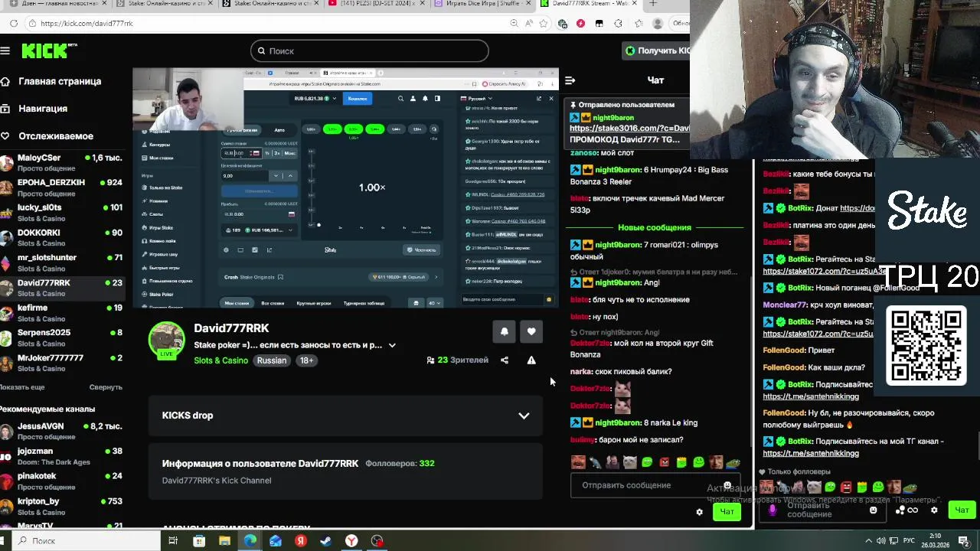Open Yandex Browser from the taskbar

coord(351,540)
